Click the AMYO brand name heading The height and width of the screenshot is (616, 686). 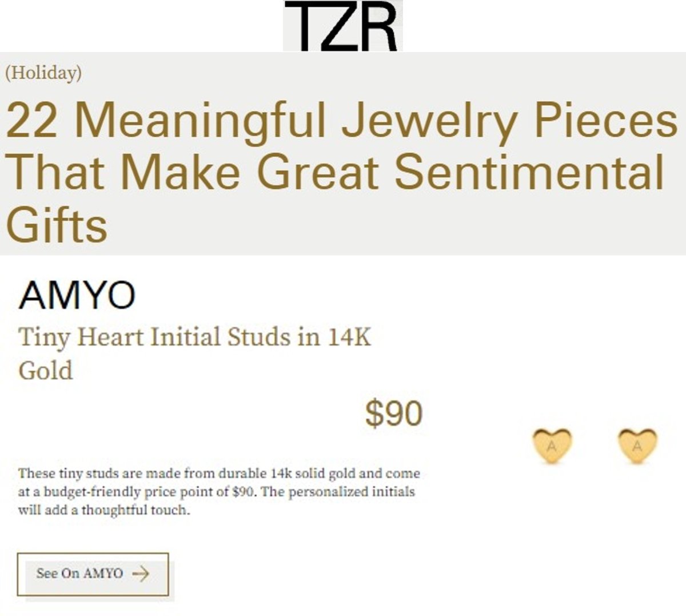(x=79, y=295)
